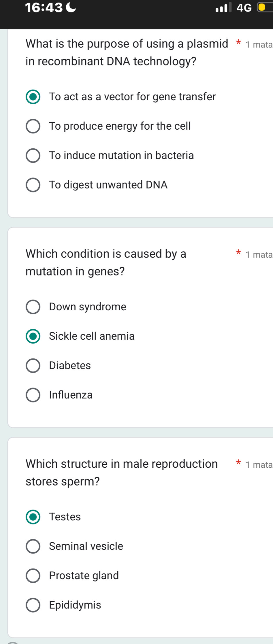273x644 pixels.
Task: Select "Prostate gland" answer
Action: [x=33, y=575]
